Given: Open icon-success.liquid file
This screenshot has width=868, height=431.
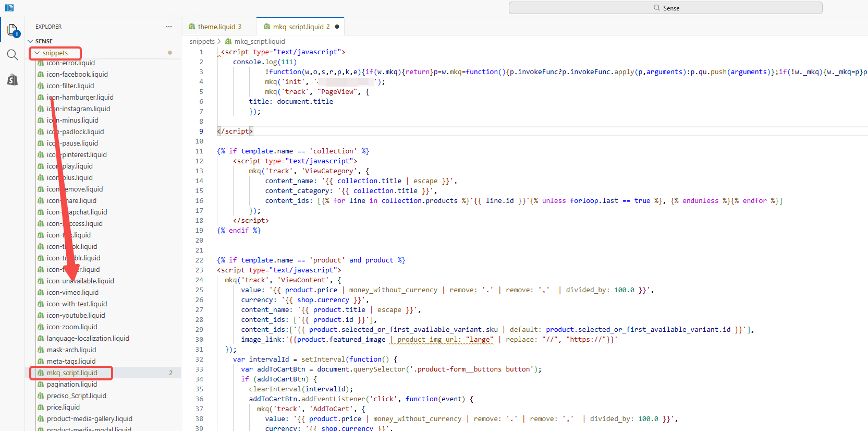Looking at the screenshot, I should coord(75,224).
